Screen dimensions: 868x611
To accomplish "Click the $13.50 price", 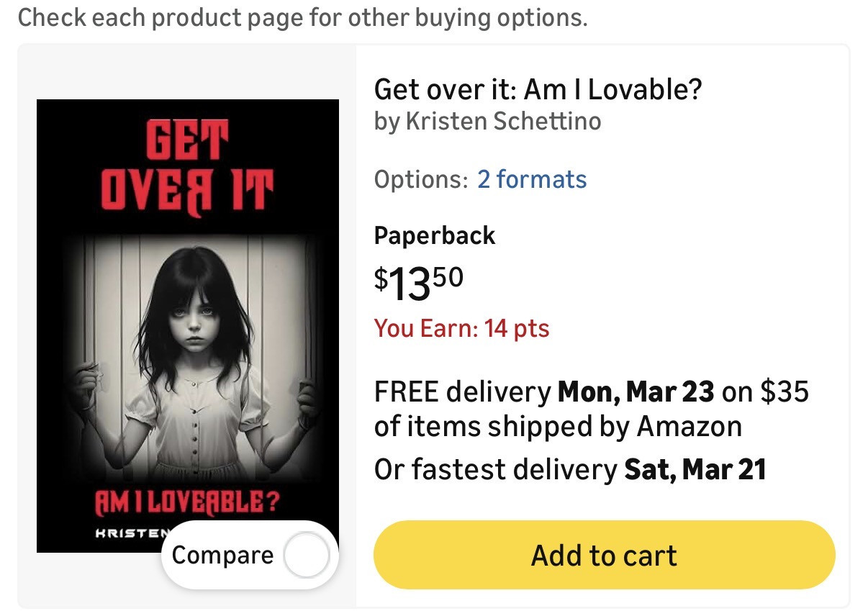I will (x=418, y=282).
